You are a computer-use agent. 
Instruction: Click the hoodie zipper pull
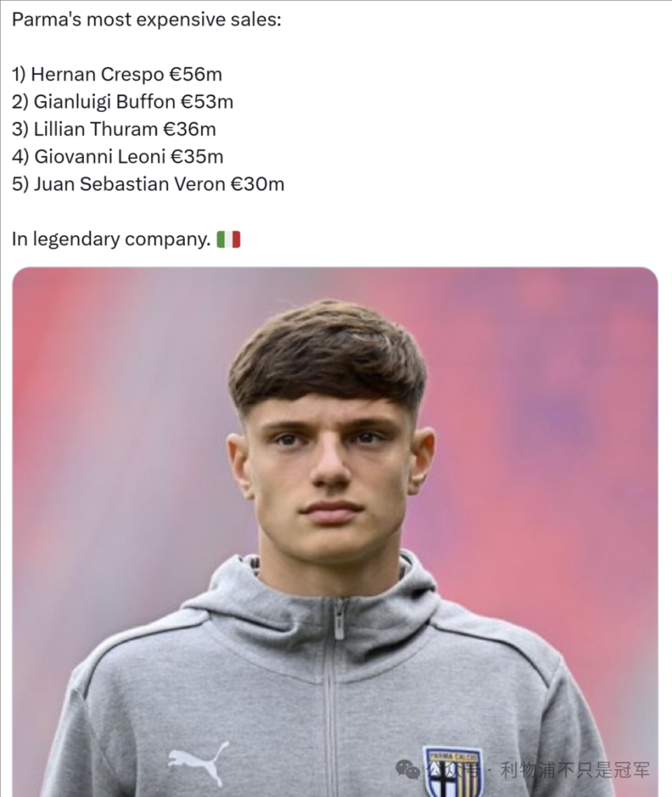339,621
